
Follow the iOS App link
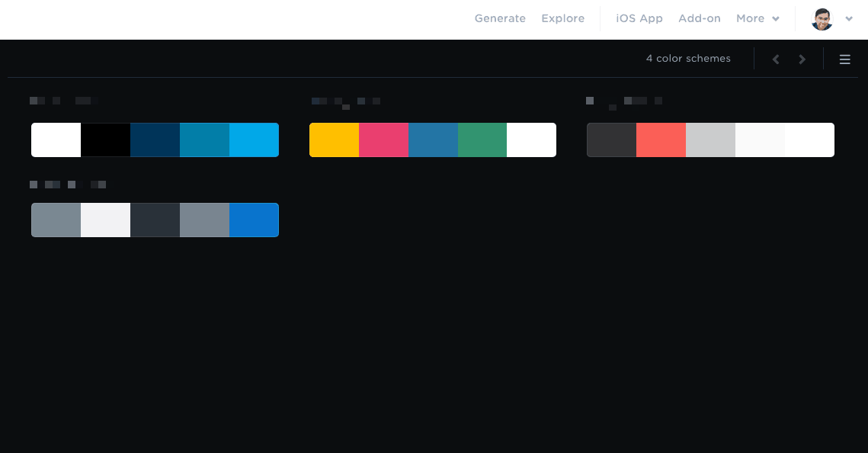pyautogui.click(x=639, y=18)
